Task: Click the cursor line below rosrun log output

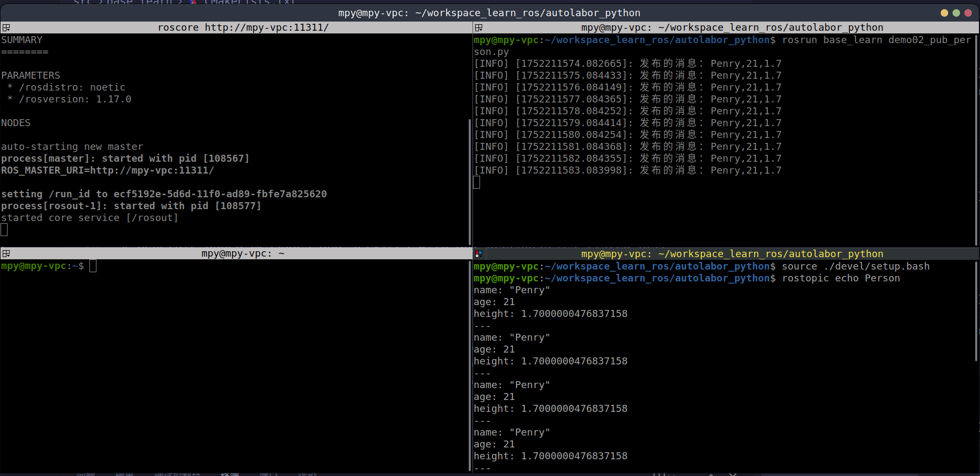Action: (477, 183)
